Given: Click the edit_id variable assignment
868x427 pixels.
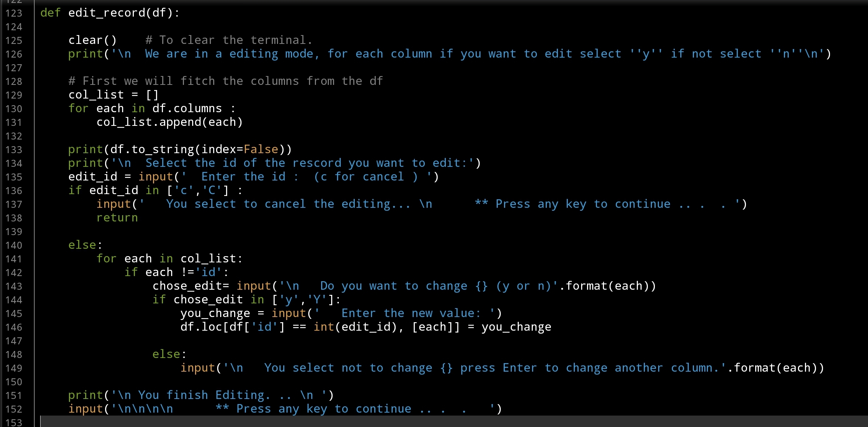Looking at the screenshot, I should [93, 177].
